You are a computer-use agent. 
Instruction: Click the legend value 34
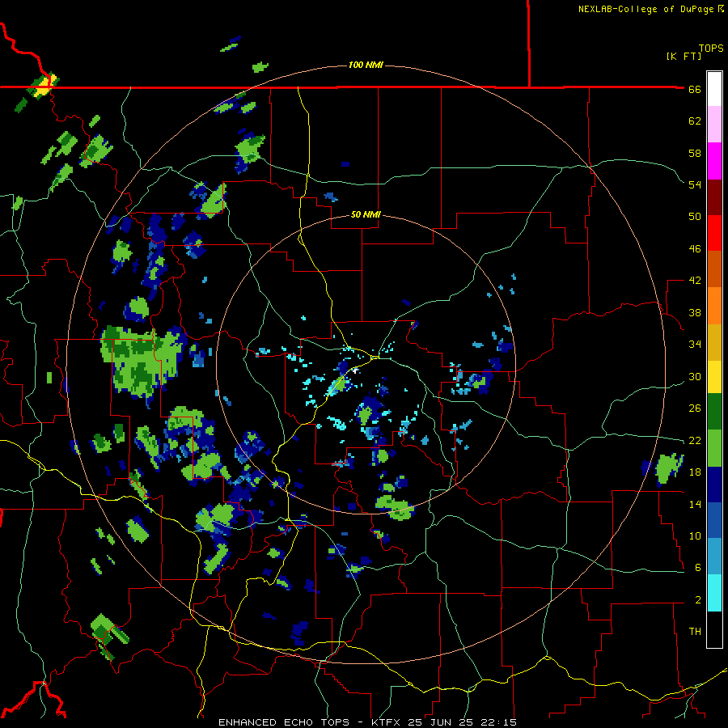tap(695, 345)
